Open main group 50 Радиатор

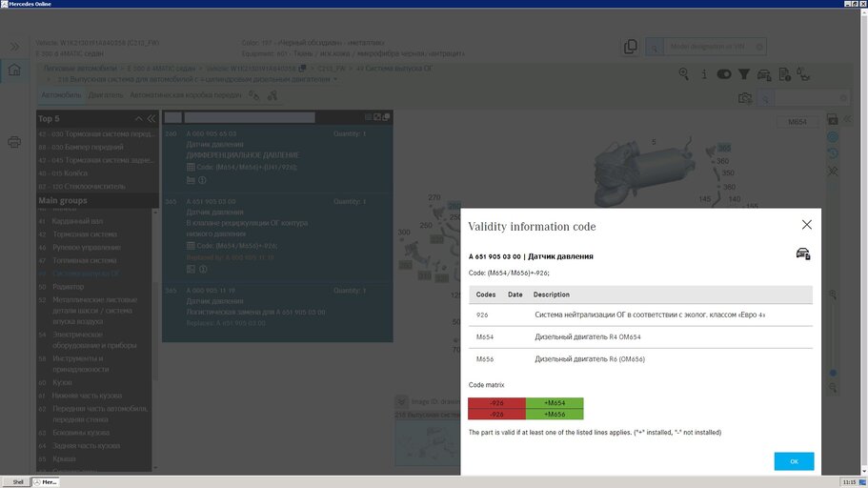click(x=61, y=286)
